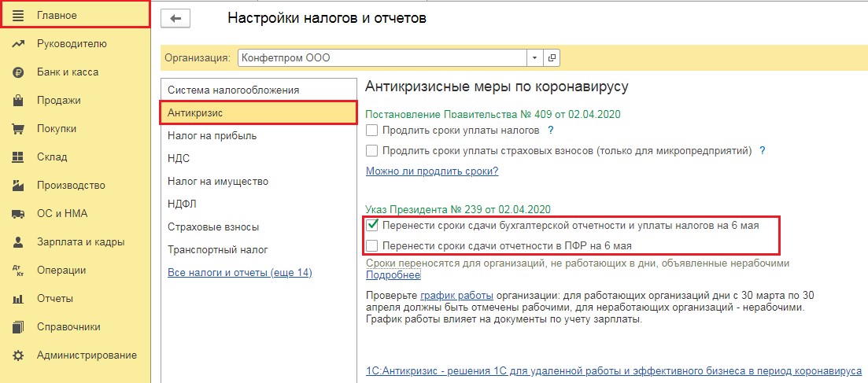Enable Продлить сроки уплаты налогов checkbox
The width and height of the screenshot is (868, 383).
[x=372, y=130]
